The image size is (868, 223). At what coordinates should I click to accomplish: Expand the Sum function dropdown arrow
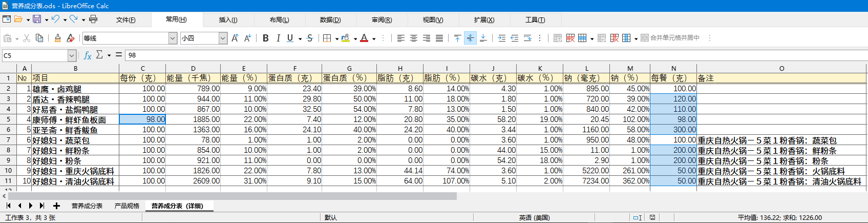(109, 55)
